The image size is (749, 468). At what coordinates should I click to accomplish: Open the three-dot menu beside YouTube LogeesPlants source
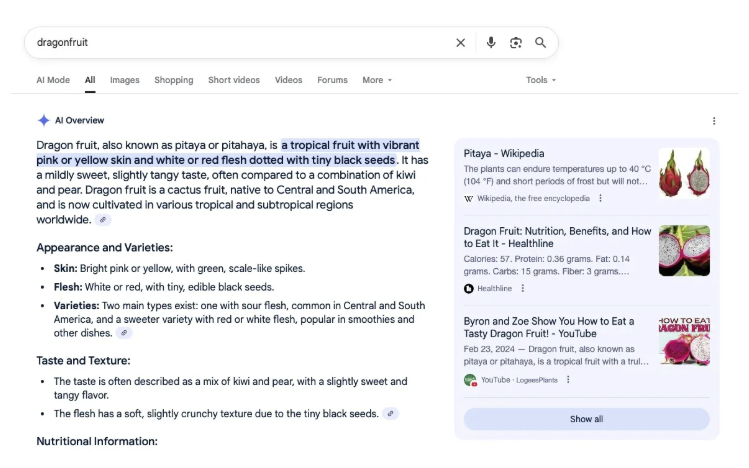tap(568, 380)
